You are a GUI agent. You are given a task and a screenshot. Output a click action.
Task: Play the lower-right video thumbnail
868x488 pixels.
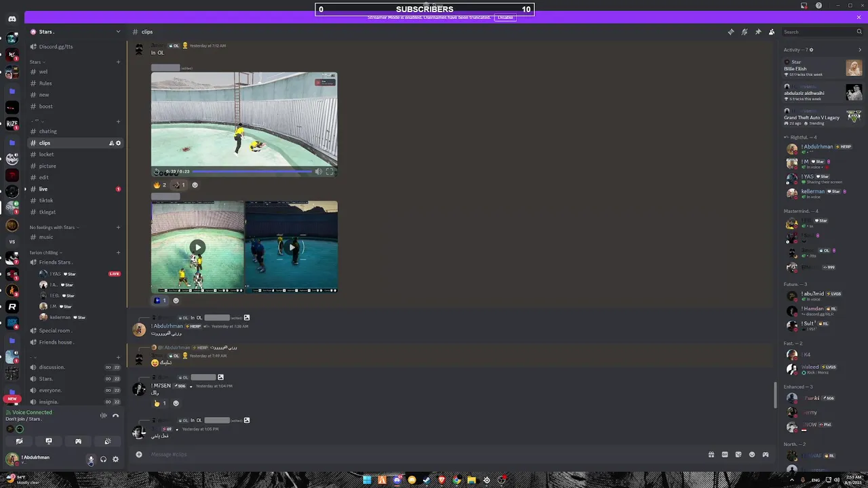tap(292, 247)
